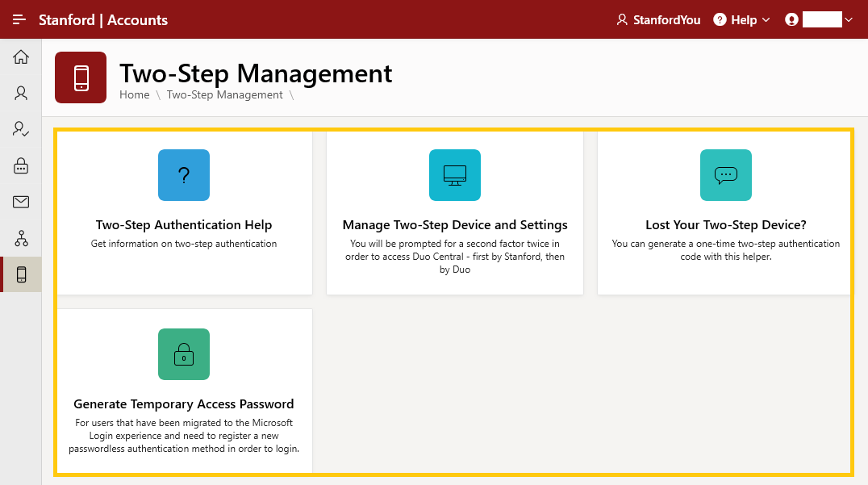Open Lost Your Two-Step Device? card title
The height and width of the screenshot is (485, 868).
click(726, 225)
